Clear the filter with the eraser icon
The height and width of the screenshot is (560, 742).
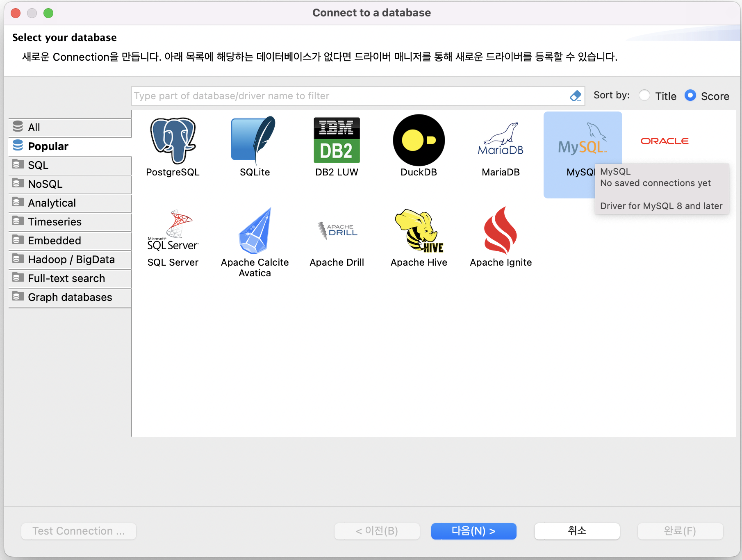576,96
